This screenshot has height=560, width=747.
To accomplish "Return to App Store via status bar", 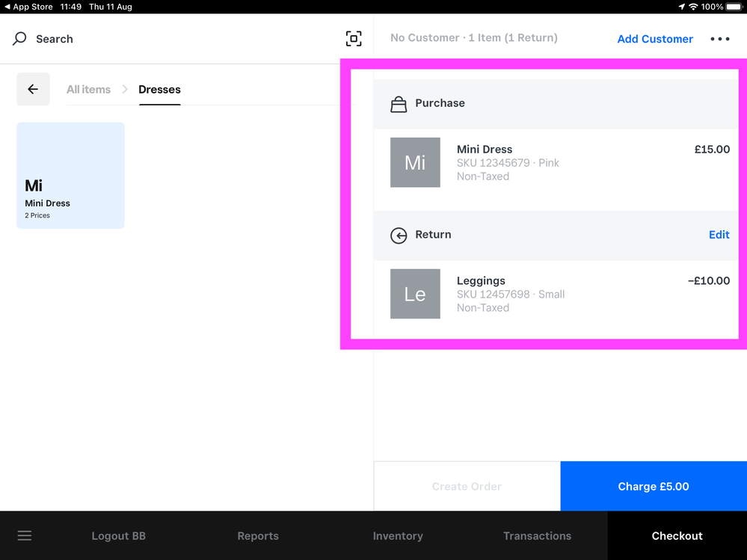I will [x=28, y=7].
